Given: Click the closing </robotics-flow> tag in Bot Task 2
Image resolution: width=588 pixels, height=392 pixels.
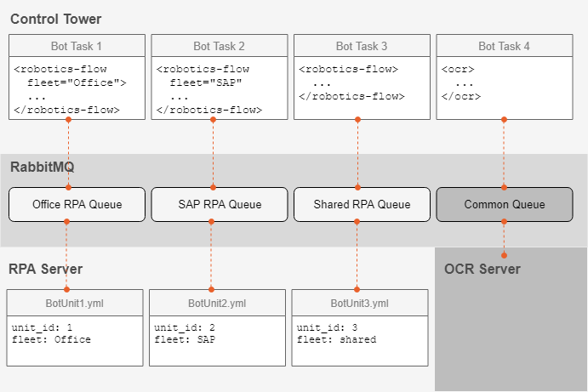Looking at the screenshot, I should click(209, 110).
